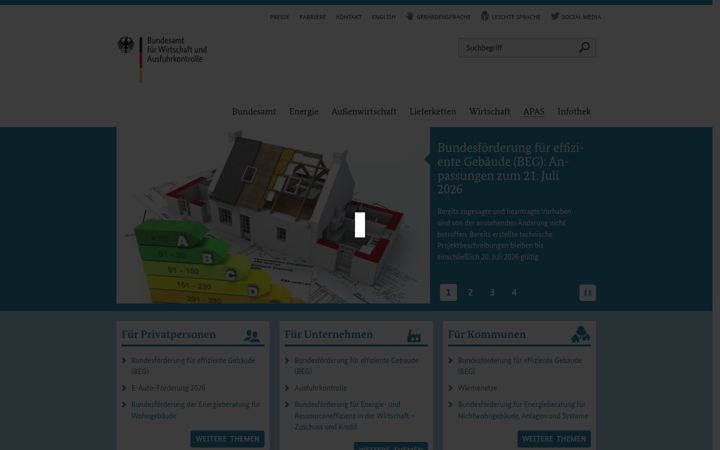The width and height of the screenshot is (720, 450).
Task: Open the Außenwirtschaft main menu
Action: (364, 111)
